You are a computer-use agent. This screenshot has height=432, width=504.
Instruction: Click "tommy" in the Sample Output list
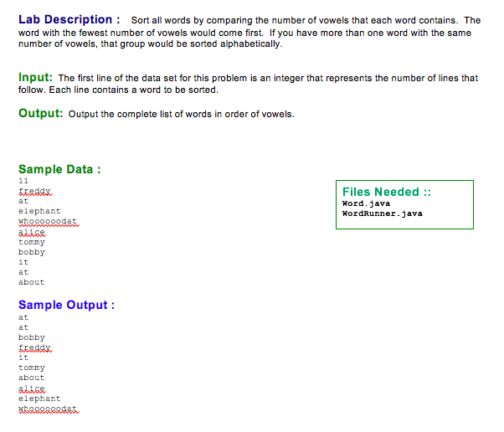[x=32, y=368]
